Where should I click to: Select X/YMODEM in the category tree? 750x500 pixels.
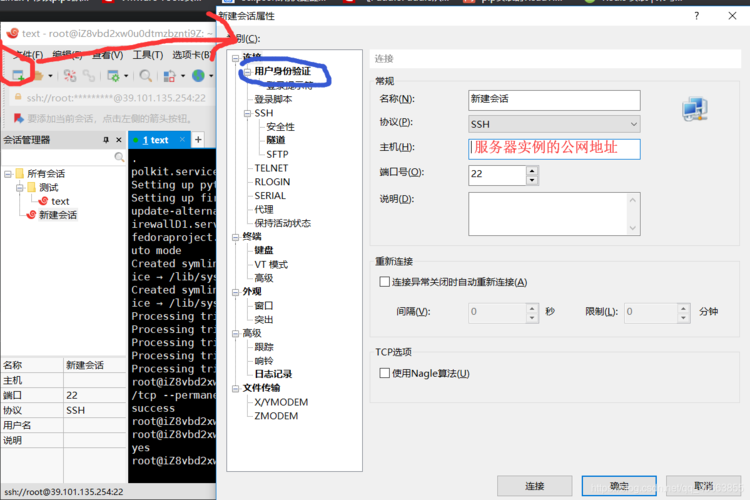pos(281,402)
